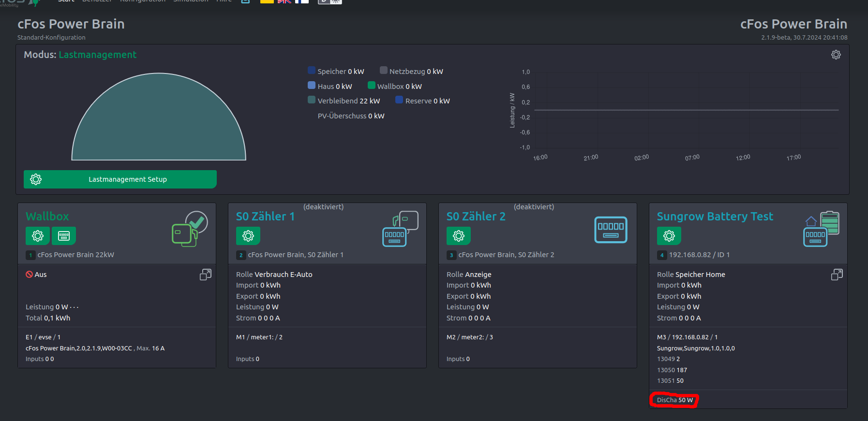Screen dimensions: 868x421
Task: Click the number 4 badge on Sungrow
Action: coord(662,255)
